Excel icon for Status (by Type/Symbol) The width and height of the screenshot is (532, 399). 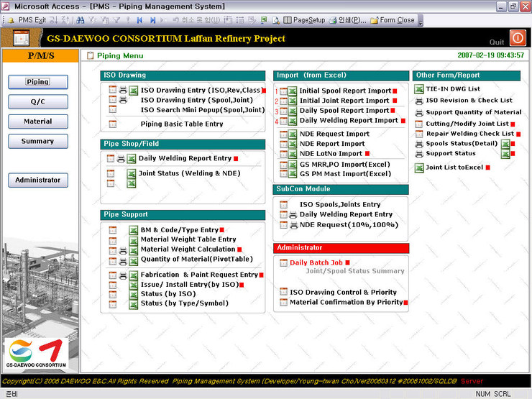point(133,304)
